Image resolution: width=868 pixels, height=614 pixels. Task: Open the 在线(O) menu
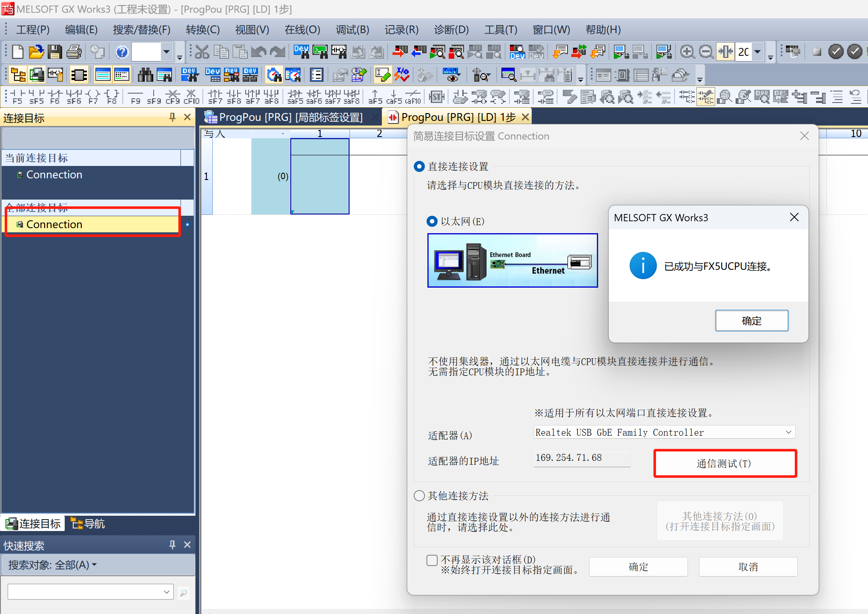(x=302, y=30)
